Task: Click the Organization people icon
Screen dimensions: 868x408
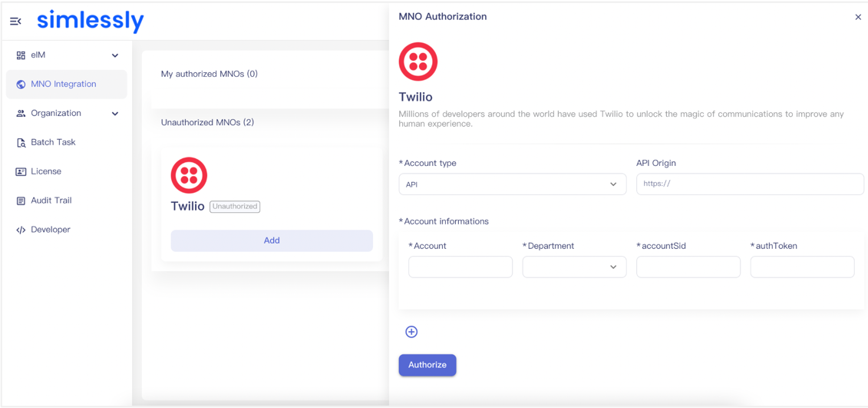Action: 21,113
